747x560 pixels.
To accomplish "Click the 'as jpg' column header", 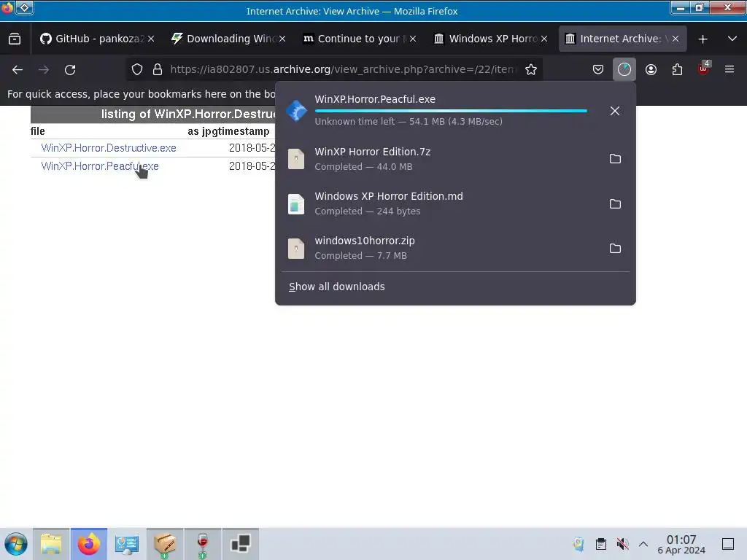I will point(203,131).
